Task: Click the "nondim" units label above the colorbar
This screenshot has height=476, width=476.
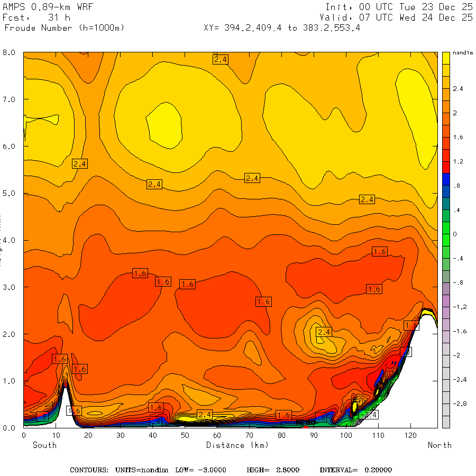Action: tap(462, 53)
